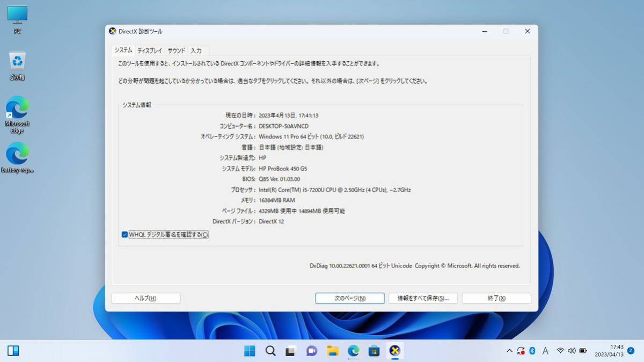Open taskbar Search
Viewport: 644px width, 362px height.
(270, 351)
